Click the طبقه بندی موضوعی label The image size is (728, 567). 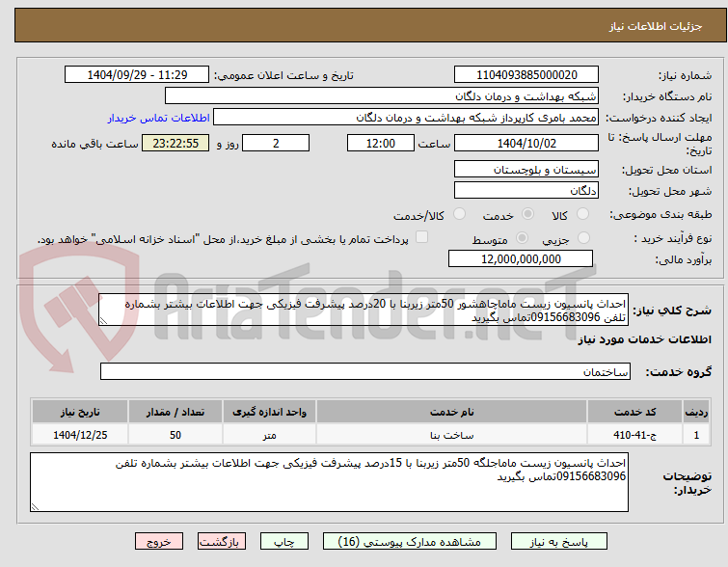[x=661, y=214]
